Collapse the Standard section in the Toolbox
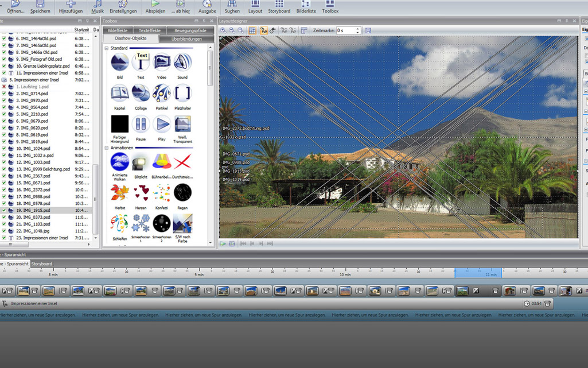This screenshot has height=368, width=588. [x=107, y=48]
